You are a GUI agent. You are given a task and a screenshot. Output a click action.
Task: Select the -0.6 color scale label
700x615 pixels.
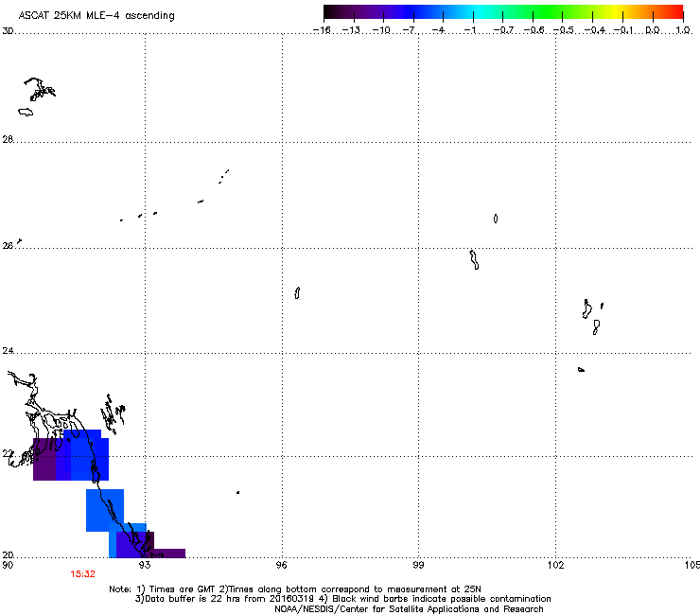click(534, 30)
